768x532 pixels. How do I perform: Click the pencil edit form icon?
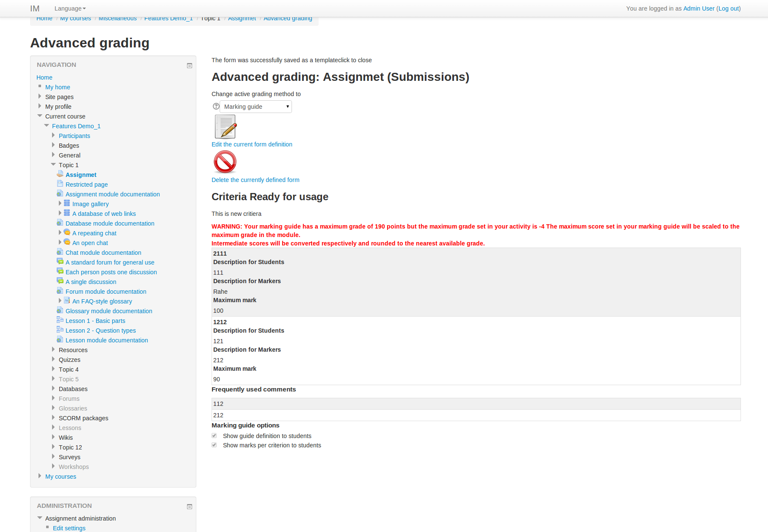pyautogui.click(x=226, y=127)
